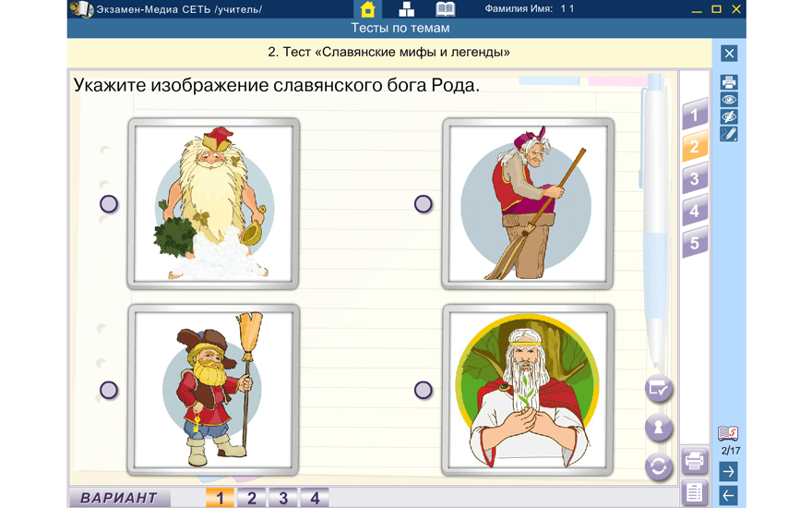Select radio button for white-haired god with sprout
The width and height of the screenshot is (812, 508).
click(424, 390)
